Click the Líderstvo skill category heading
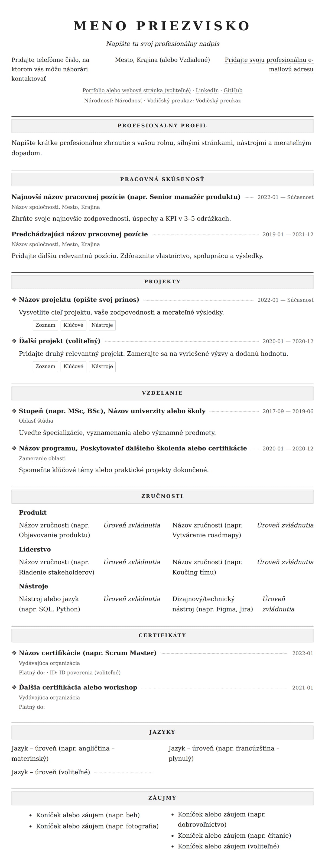The image size is (325, 868). pyautogui.click(x=35, y=550)
